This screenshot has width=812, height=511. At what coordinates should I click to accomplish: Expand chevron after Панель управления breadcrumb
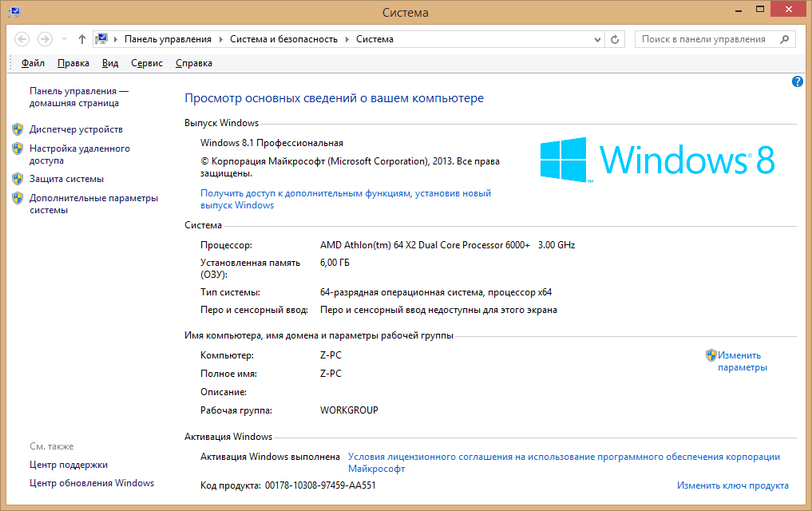tap(221, 39)
